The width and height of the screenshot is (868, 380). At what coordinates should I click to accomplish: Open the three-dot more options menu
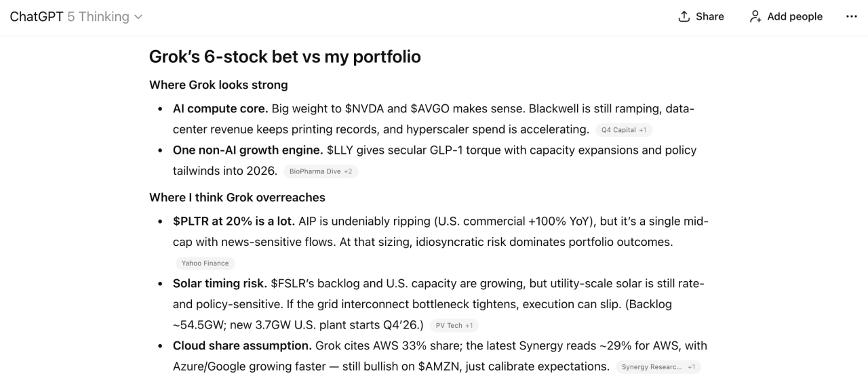click(852, 17)
